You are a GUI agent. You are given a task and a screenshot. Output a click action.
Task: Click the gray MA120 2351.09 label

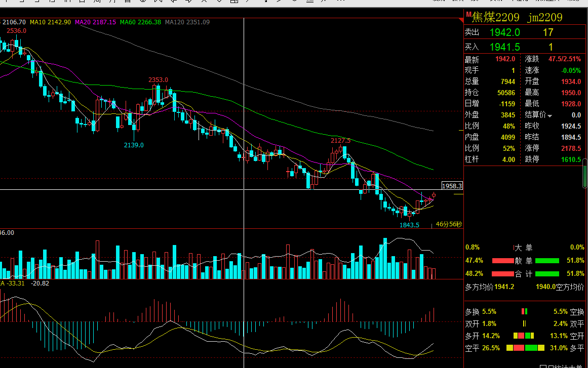187,22
